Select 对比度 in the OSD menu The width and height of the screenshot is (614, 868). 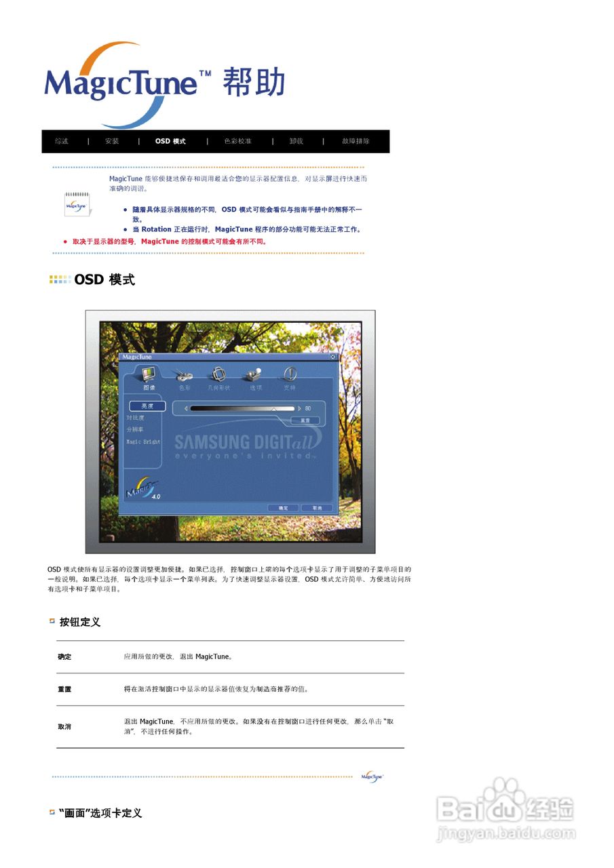point(135,418)
